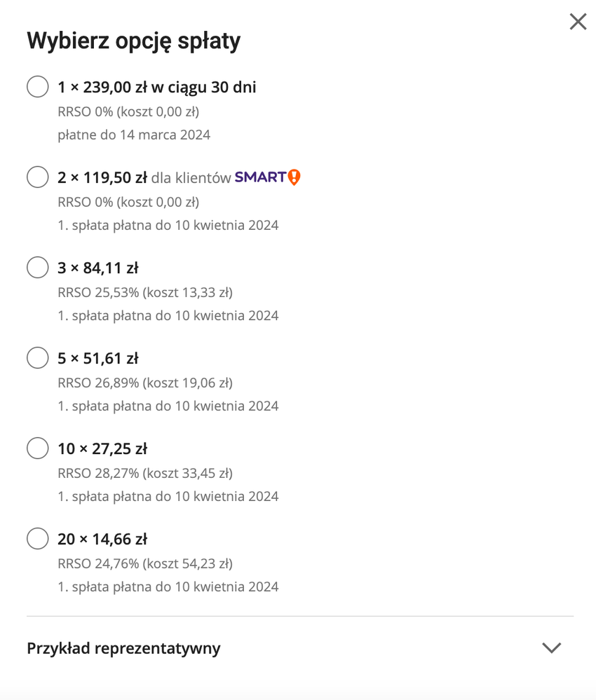Click the "dla klientów" text
The image size is (596, 700).
[191, 178]
